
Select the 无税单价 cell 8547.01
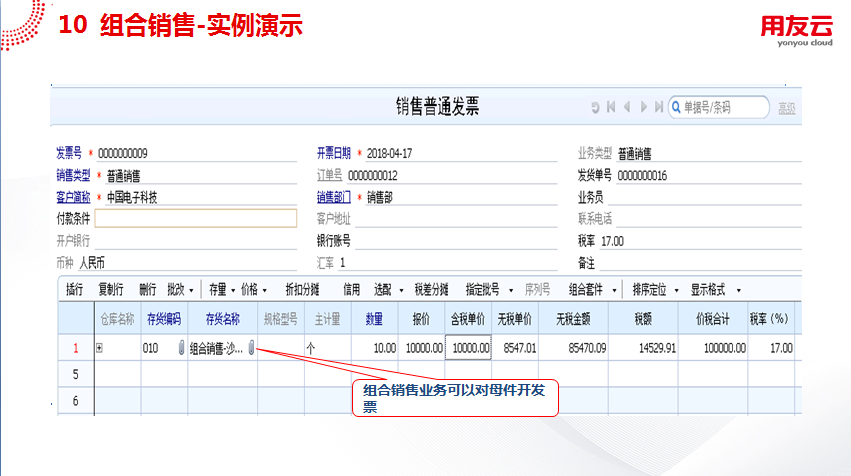click(x=515, y=348)
